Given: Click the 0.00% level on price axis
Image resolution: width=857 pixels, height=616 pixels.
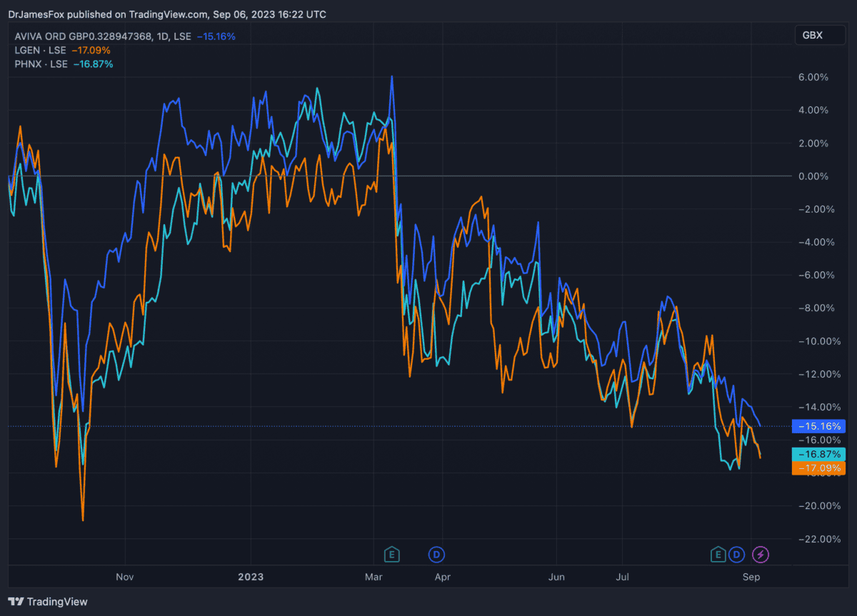Looking at the screenshot, I should point(813,176).
